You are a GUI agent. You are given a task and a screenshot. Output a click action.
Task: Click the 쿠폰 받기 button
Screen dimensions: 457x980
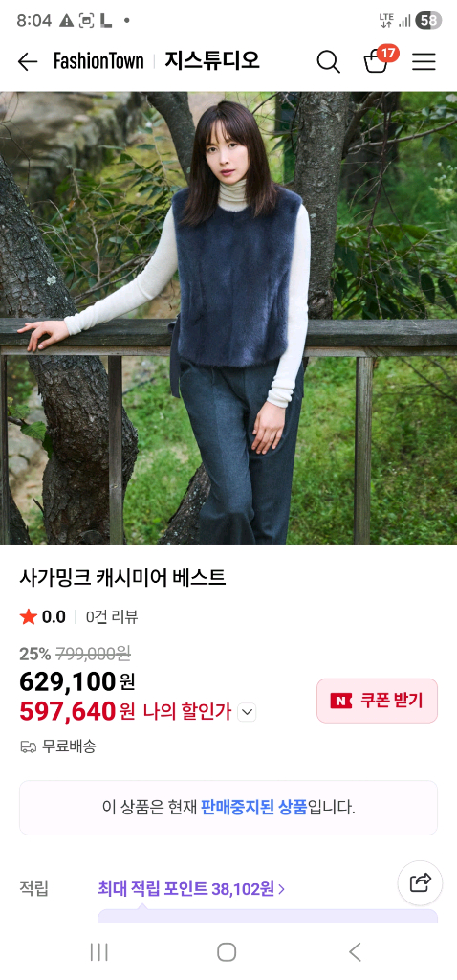point(377,701)
